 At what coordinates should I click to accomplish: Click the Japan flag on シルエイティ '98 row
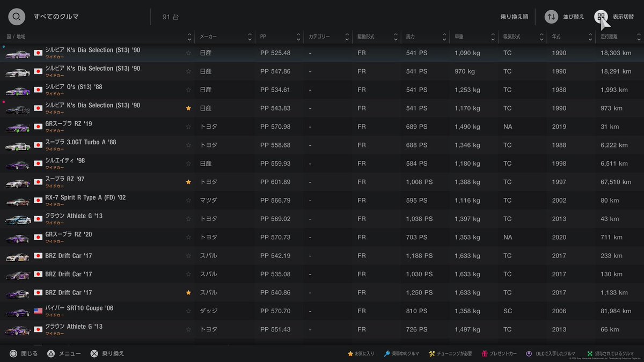coord(38,164)
